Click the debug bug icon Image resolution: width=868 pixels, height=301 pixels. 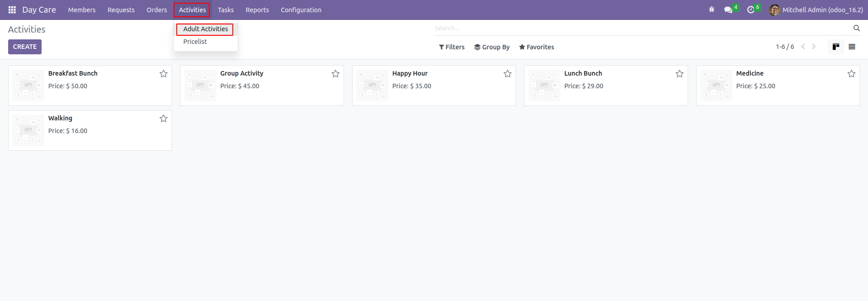tap(712, 10)
